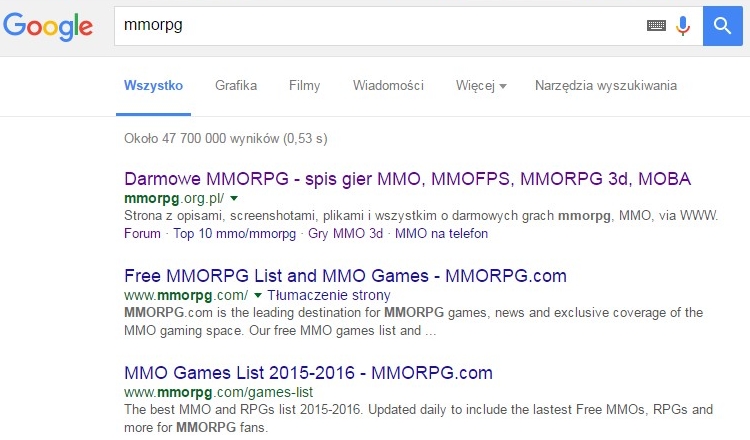Click the blue search magnifier button

(x=722, y=26)
